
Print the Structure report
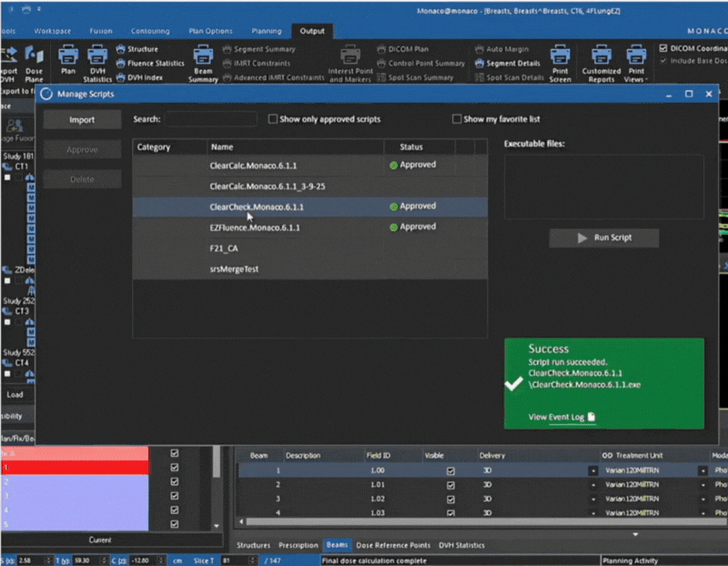(x=137, y=49)
